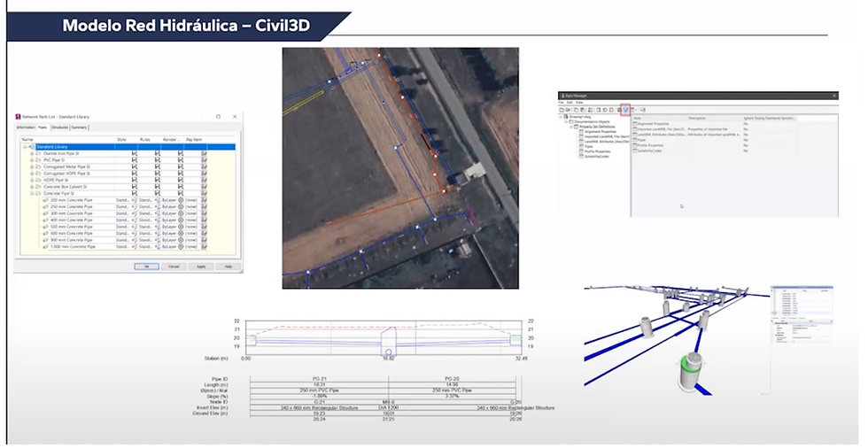Click the Rules picker icon for 300 mm Concrete Pipe

click(x=158, y=213)
